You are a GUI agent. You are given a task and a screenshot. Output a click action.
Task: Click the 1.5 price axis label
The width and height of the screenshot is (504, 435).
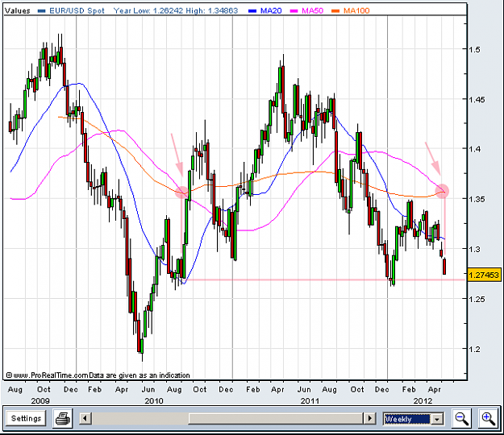pos(476,49)
